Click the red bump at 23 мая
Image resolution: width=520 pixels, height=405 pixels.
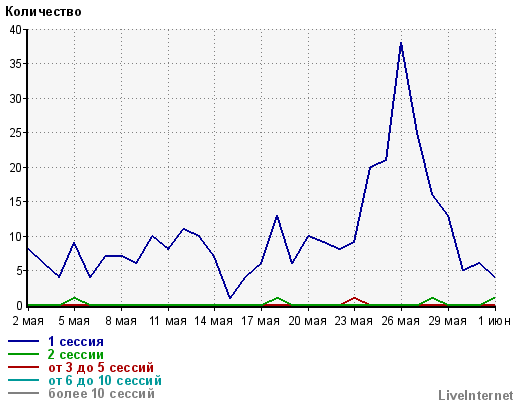pyautogui.click(x=354, y=298)
